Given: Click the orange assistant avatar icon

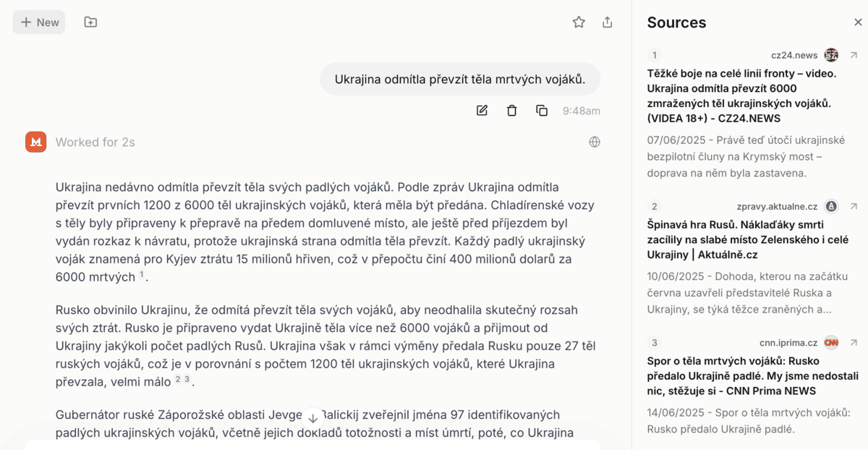Looking at the screenshot, I should point(36,142).
